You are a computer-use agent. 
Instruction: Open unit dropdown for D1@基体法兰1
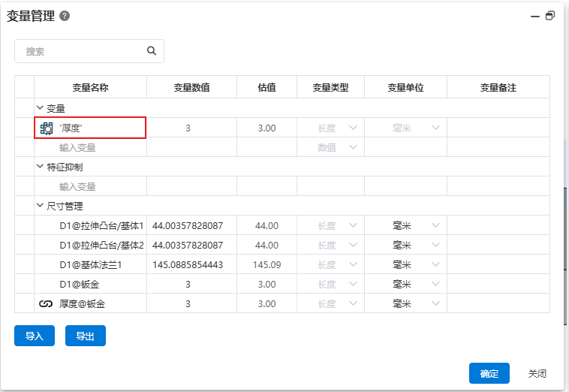[x=435, y=265]
